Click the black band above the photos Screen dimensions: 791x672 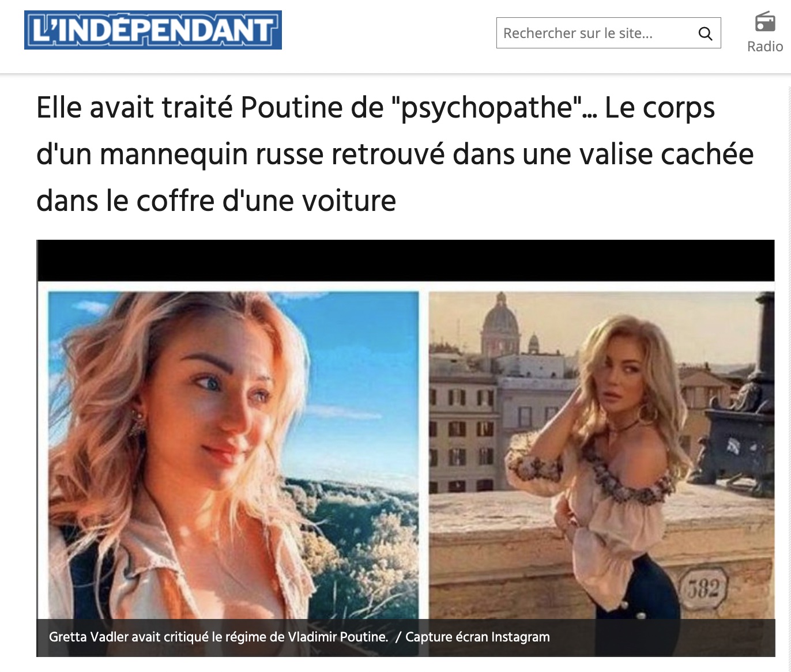click(406, 261)
